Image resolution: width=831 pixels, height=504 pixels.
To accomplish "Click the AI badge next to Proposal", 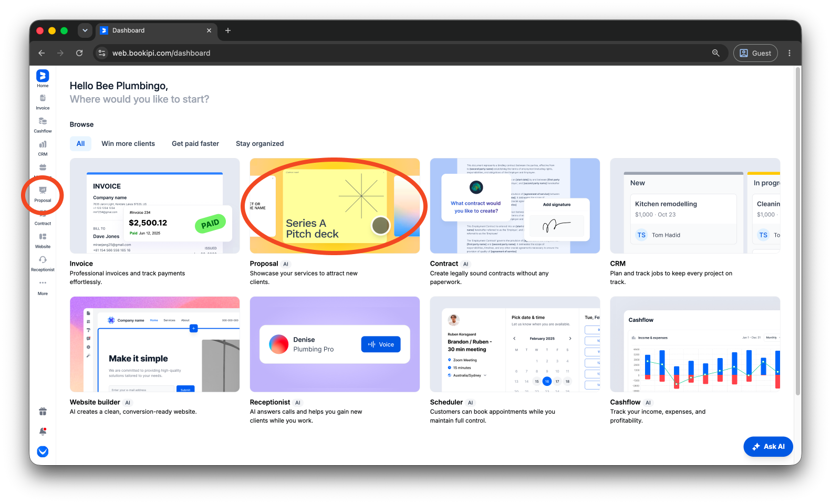I will pyautogui.click(x=286, y=265).
